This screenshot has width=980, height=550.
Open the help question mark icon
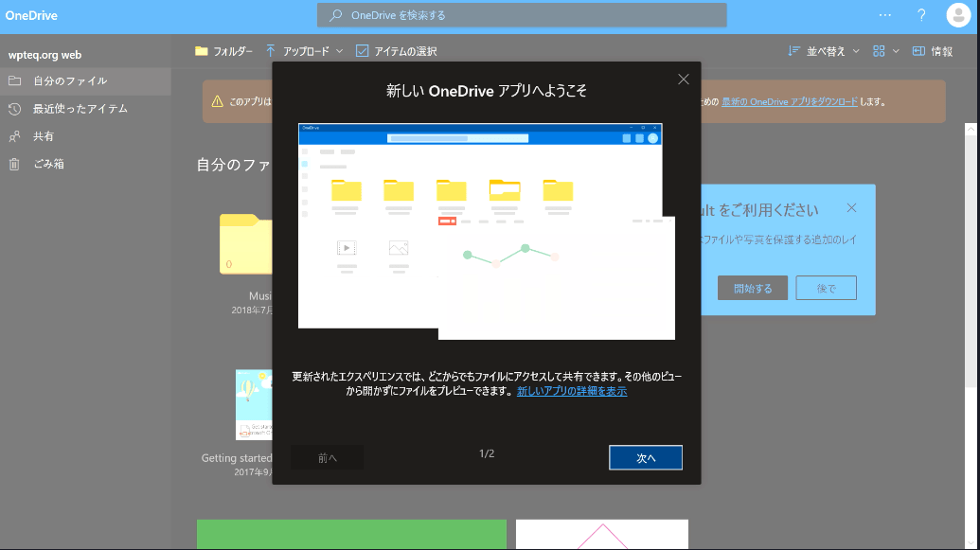tap(921, 15)
